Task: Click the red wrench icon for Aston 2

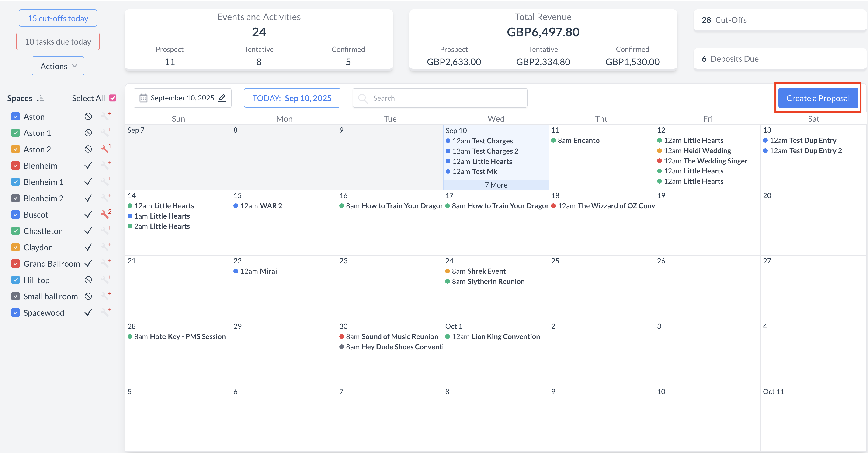Action: pos(105,149)
